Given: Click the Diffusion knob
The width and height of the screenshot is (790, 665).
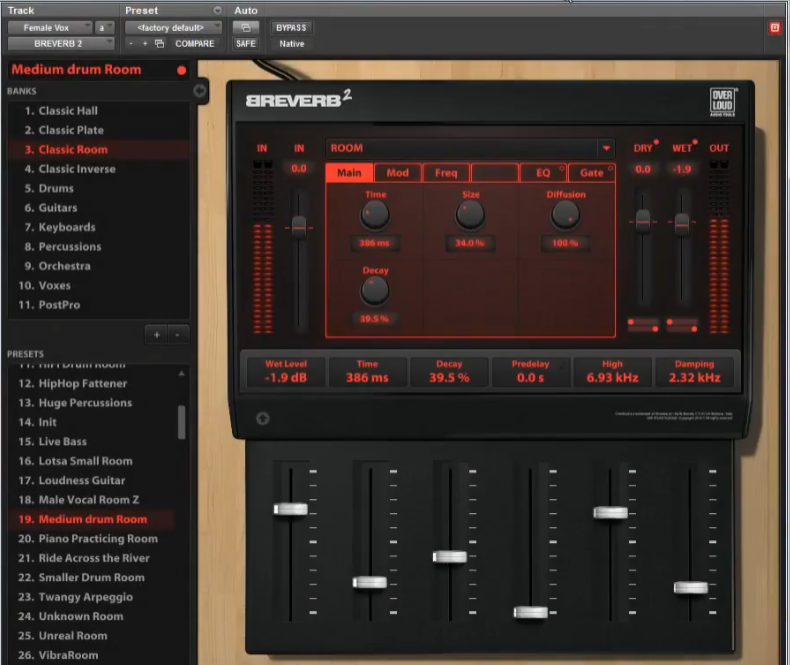Looking at the screenshot, I should coord(565,215).
